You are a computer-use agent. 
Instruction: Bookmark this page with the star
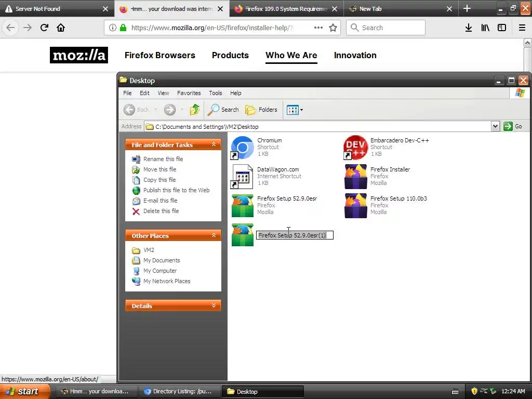pyautogui.click(x=333, y=28)
